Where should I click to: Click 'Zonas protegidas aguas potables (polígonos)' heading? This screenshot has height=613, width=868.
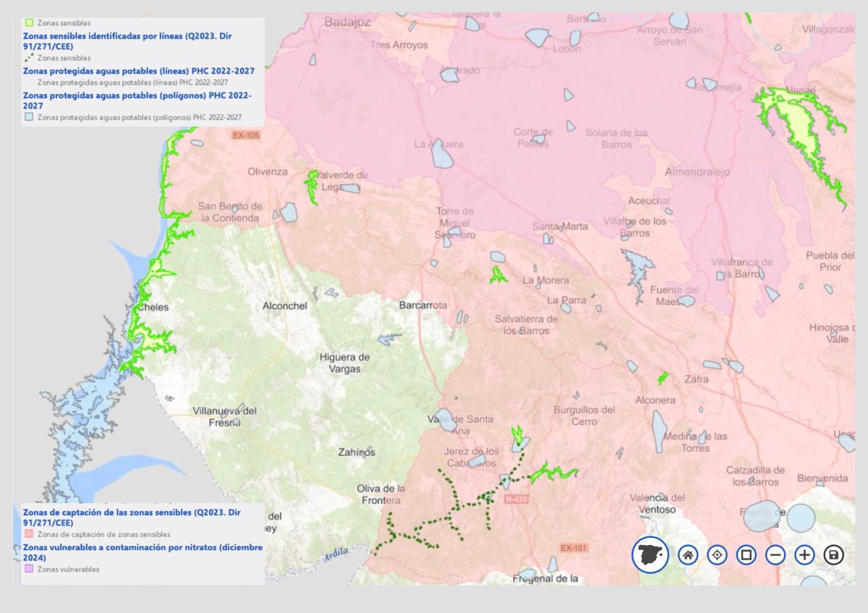tap(137, 100)
